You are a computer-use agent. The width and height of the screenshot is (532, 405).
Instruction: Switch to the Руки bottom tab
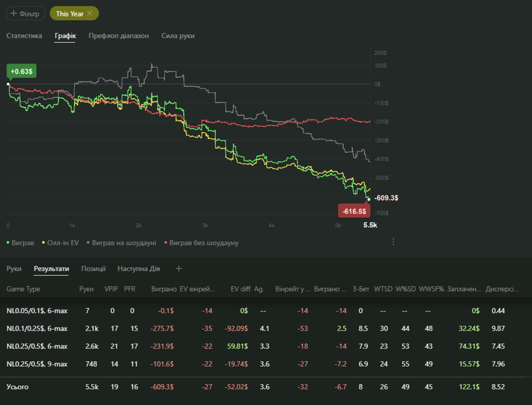14,269
